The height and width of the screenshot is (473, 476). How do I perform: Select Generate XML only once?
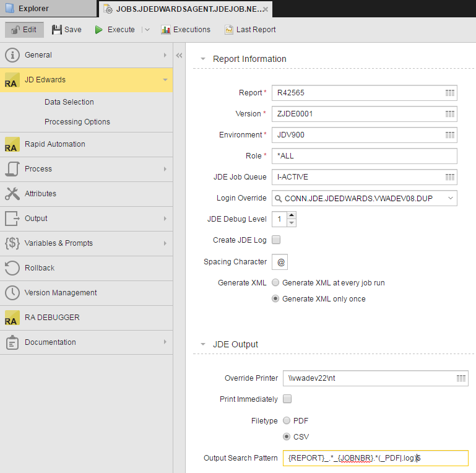pos(275,299)
